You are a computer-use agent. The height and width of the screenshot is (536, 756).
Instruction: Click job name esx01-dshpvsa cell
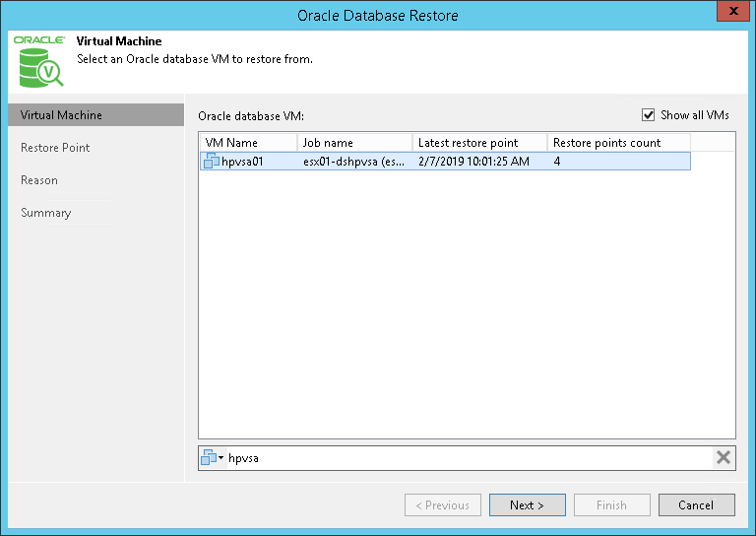coord(354,162)
